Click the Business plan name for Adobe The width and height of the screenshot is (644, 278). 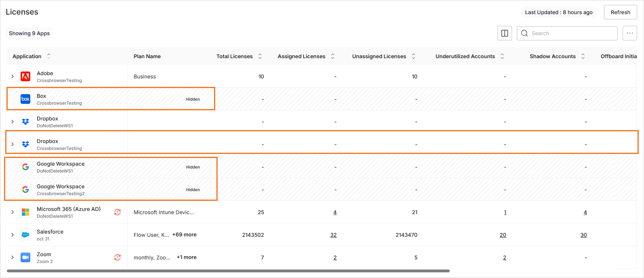145,76
